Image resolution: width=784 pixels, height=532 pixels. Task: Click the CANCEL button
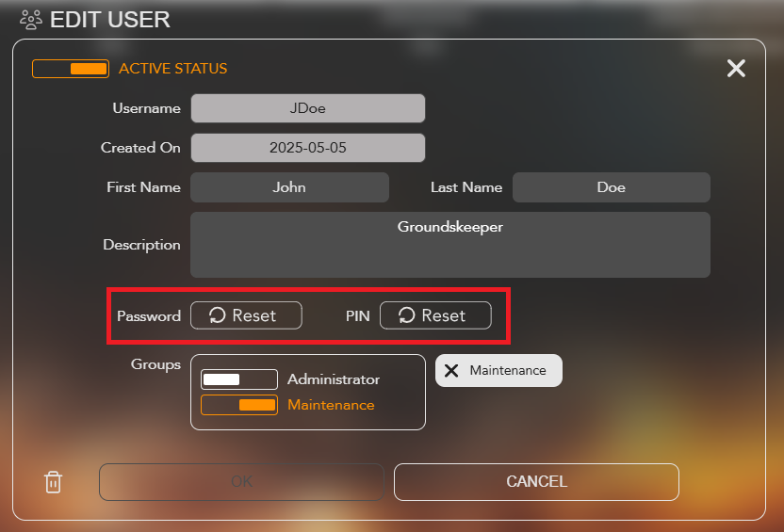pos(536,481)
